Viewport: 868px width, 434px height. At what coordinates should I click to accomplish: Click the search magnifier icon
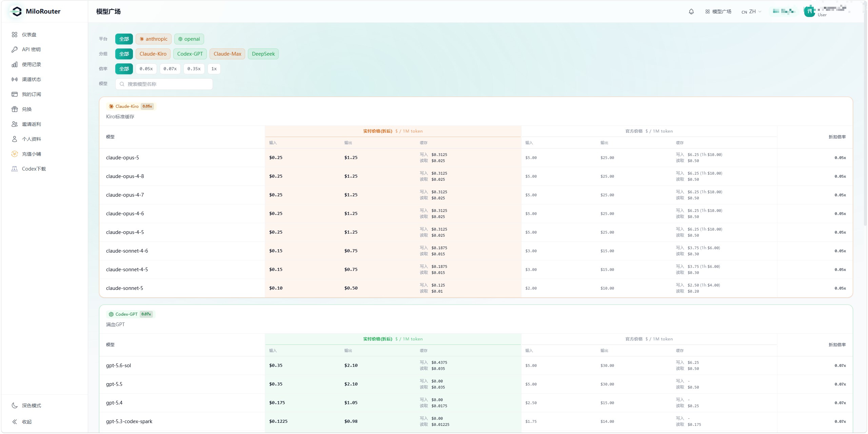[122, 84]
